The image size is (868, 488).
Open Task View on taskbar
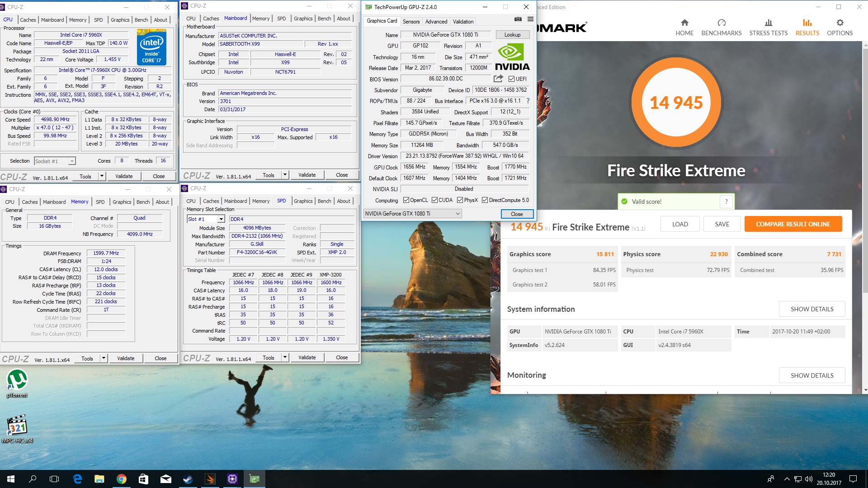click(x=54, y=479)
